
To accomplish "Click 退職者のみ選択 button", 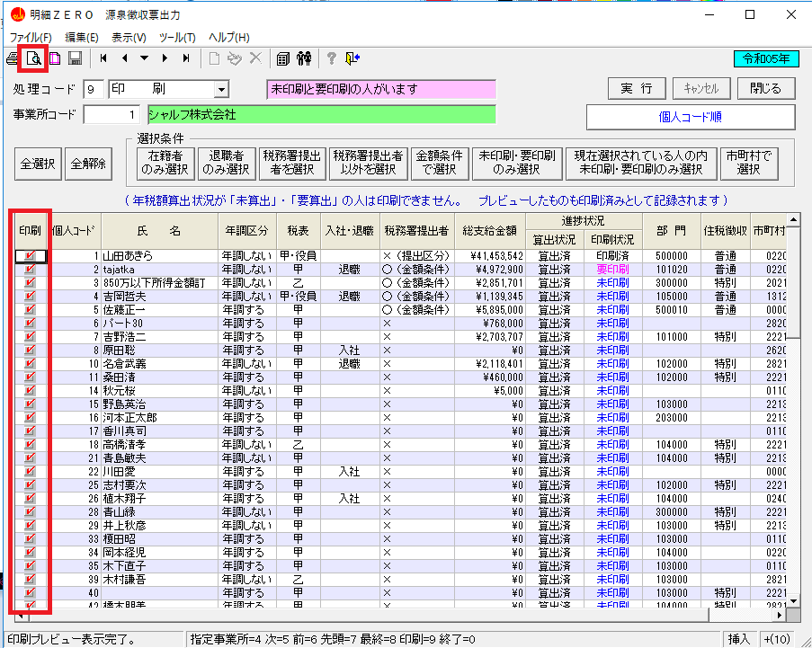I will click(227, 164).
